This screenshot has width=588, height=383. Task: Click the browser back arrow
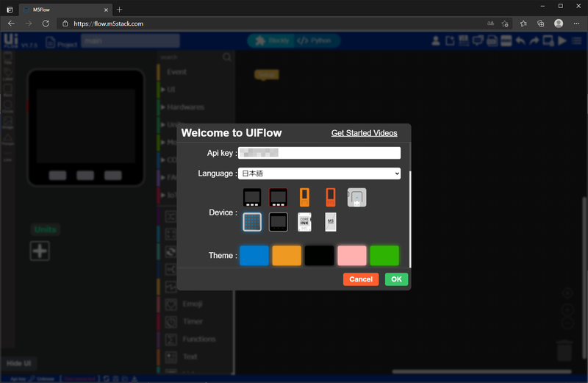click(x=11, y=24)
